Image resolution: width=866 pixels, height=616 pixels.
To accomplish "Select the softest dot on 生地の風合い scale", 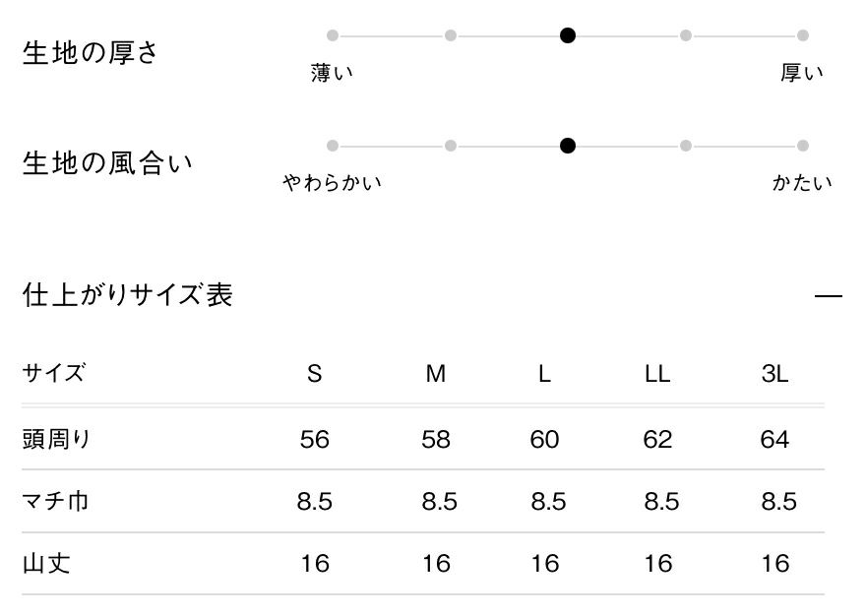I will coord(333,146).
